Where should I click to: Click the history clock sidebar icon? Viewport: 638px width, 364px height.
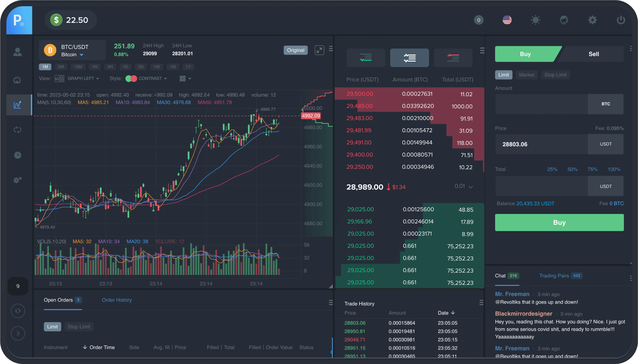[x=18, y=155]
